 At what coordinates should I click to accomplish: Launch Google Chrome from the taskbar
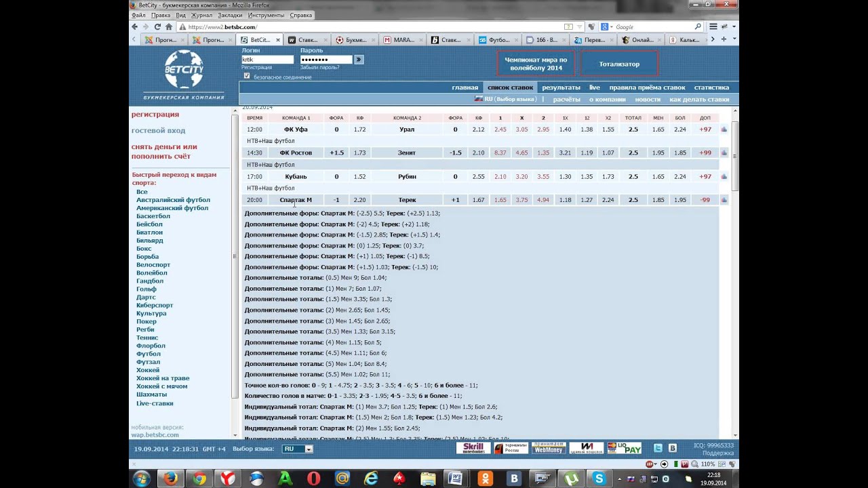pos(199,479)
